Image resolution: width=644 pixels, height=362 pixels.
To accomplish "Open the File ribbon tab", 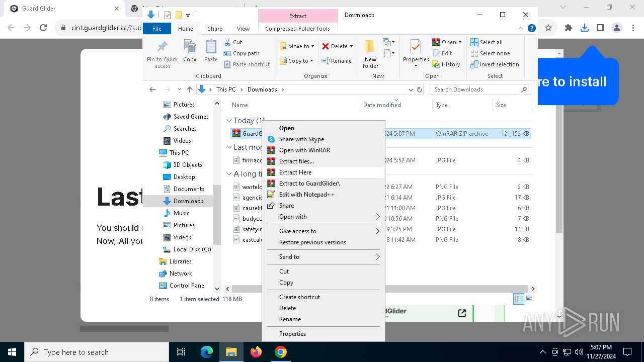I will (x=157, y=29).
